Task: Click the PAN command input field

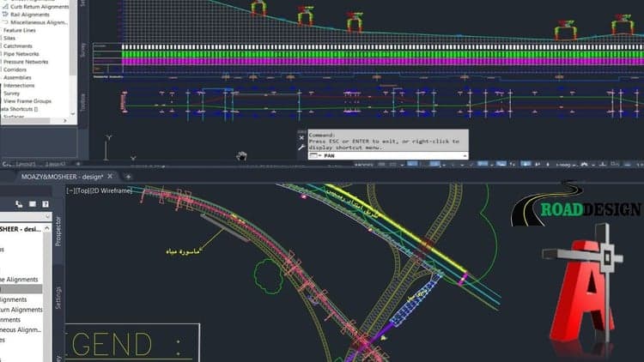Action: [x=388, y=155]
